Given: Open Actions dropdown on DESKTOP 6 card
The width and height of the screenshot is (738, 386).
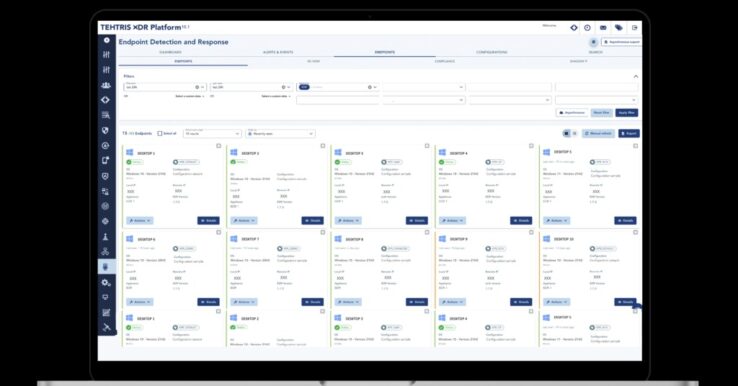Looking at the screenshot, I should point(140,302).
